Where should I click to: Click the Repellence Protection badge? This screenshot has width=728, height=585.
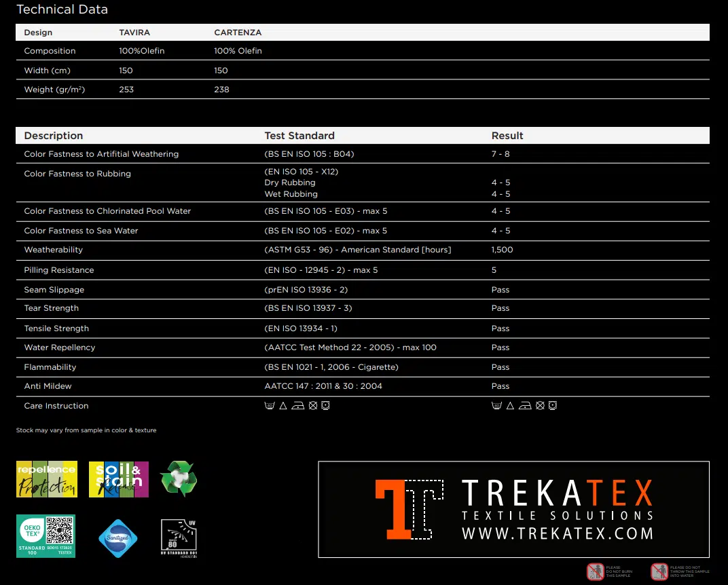click(47, 479)
